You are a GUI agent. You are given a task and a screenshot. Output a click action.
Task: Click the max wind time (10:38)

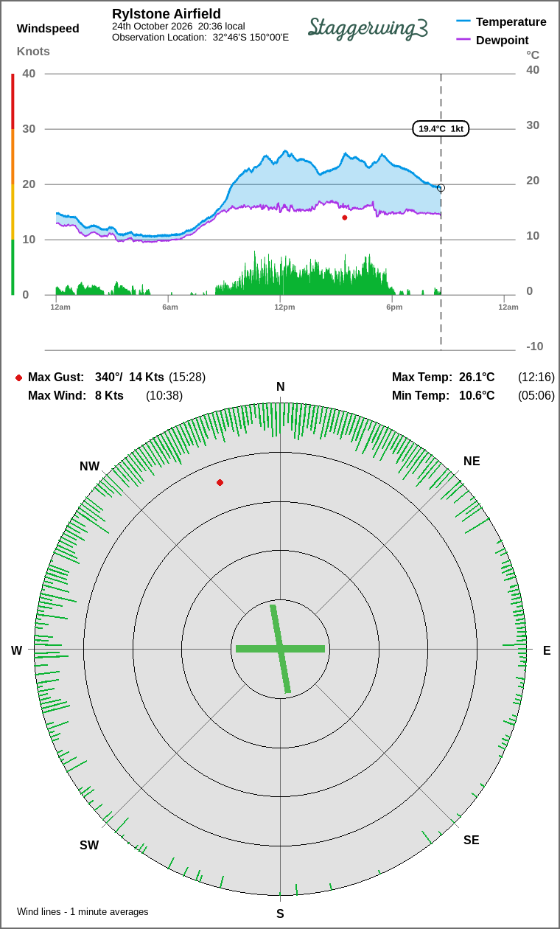click(x=164, y=396)
